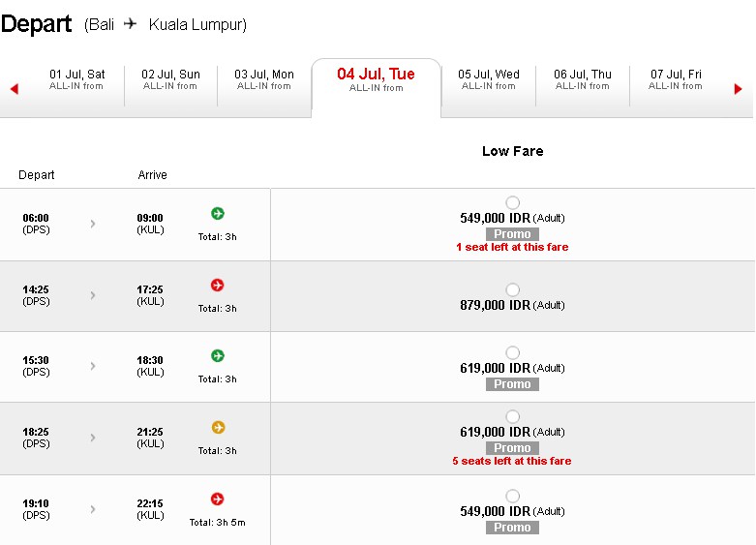Select the 19:10 flight 549,000 IDR fare

[512, 496]
